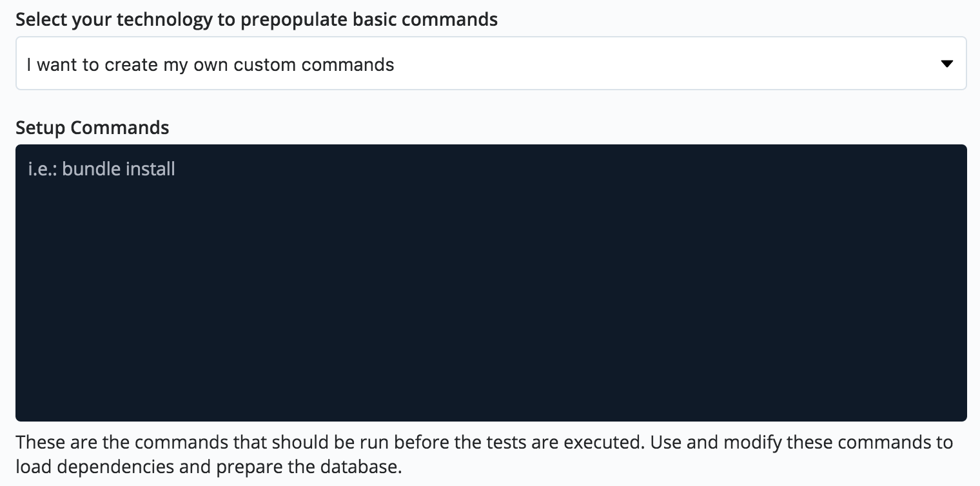Screen dimensions: 980x486
Task: Click the 'Setup Commands' label
Action: click(92, 128)
